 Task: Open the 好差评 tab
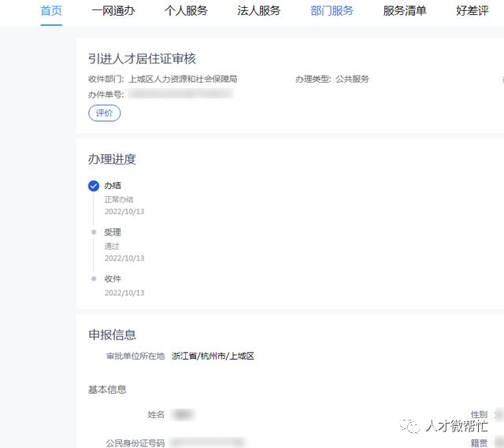point(472,11)
